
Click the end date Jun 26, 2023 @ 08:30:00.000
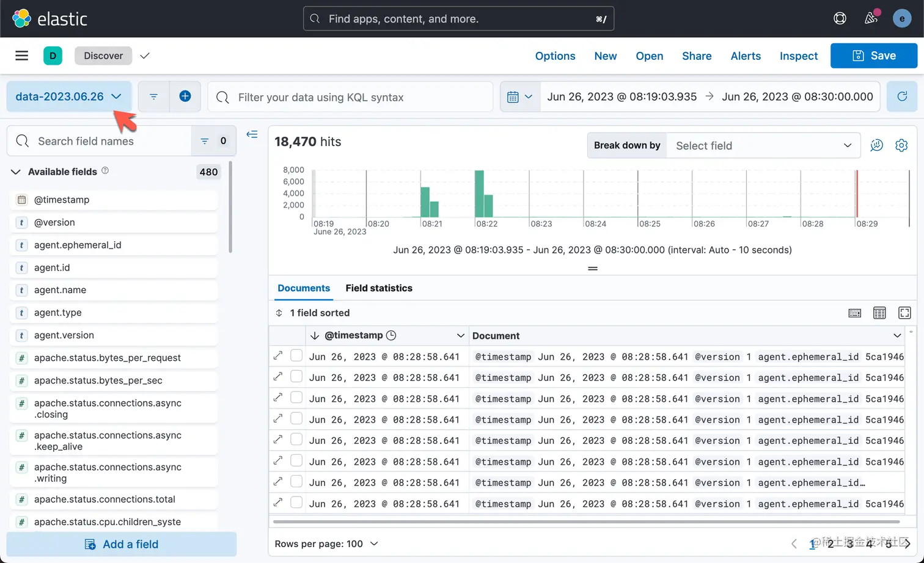coord(798,96)
